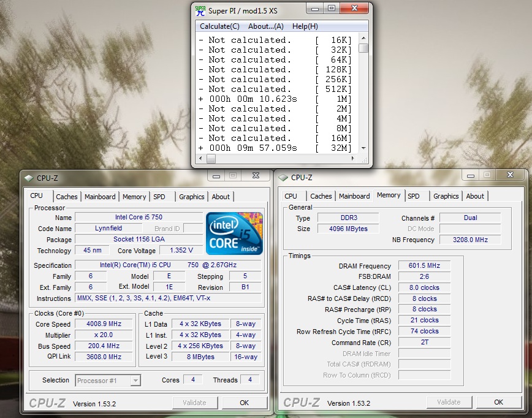
Task: Minimize the Super PI window
Action: [x=314, y=9]
